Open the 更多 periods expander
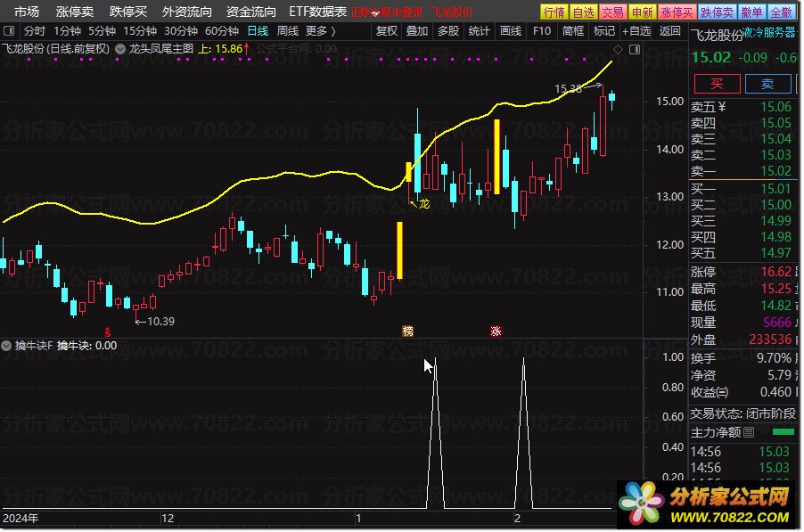The image size is (804, 532). tap(321, 31)
